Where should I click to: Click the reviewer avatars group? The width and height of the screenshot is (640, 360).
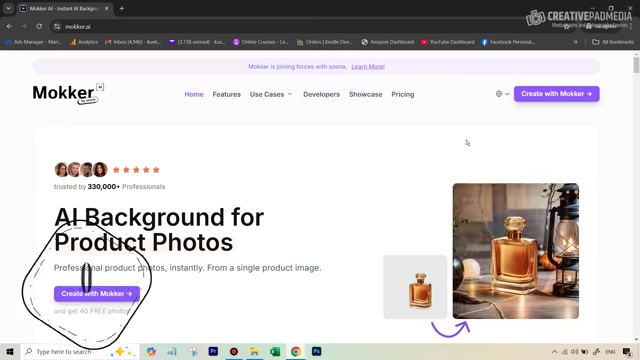pyautogui.click(x=81, y=169)
